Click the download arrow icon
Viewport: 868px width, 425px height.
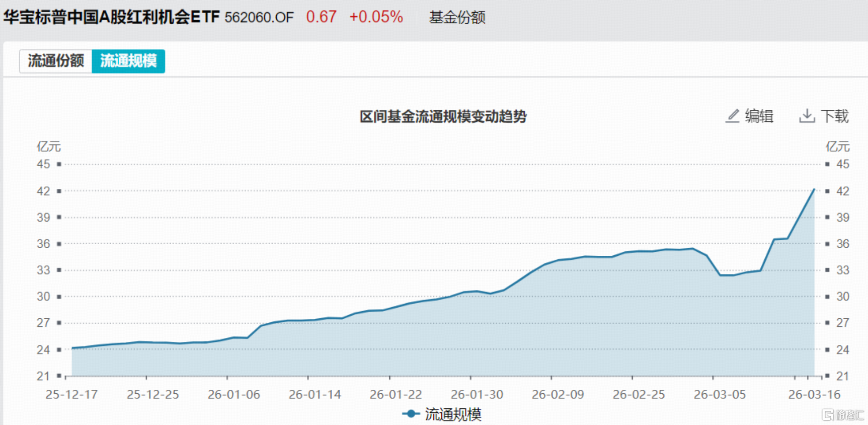pyautogui.click(x=807, y=116)
